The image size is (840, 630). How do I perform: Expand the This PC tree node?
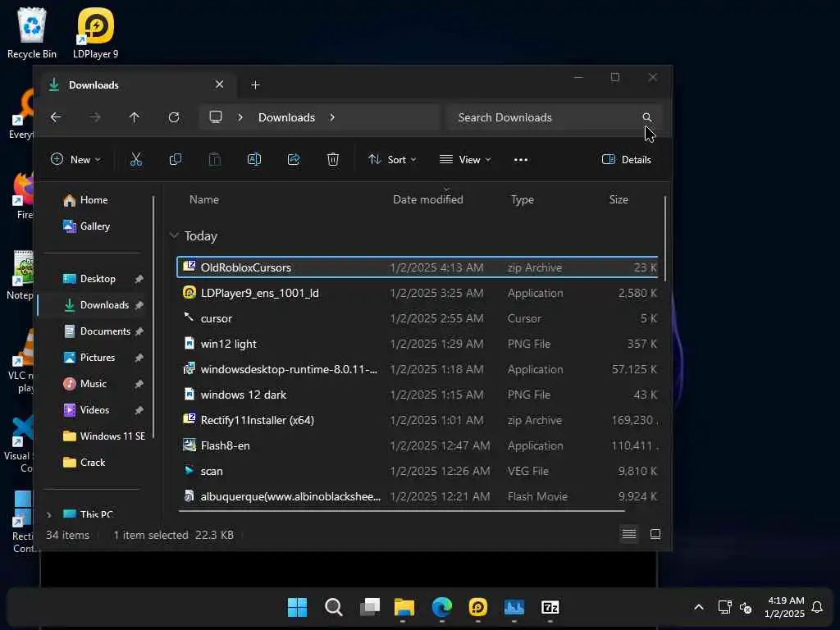pyautogui.click(x=48, y=515)
